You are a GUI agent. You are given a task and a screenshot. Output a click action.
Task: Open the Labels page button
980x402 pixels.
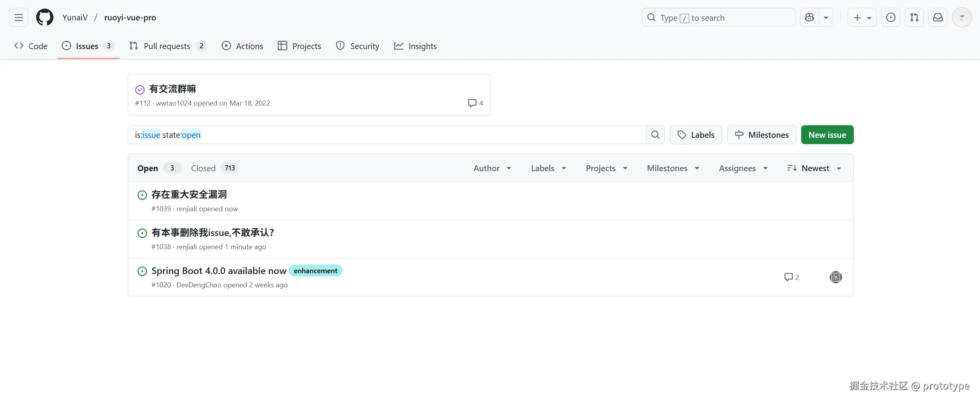pos(696,135)
